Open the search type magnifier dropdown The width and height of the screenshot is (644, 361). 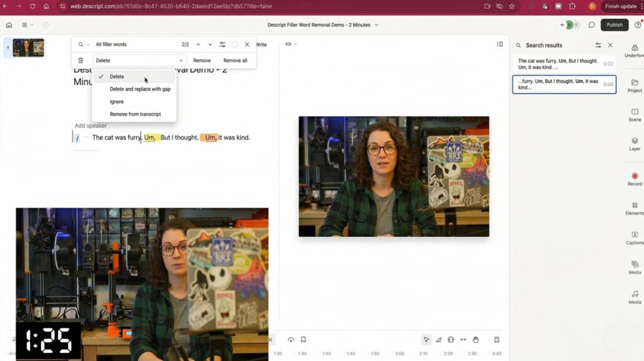point(84,45)
